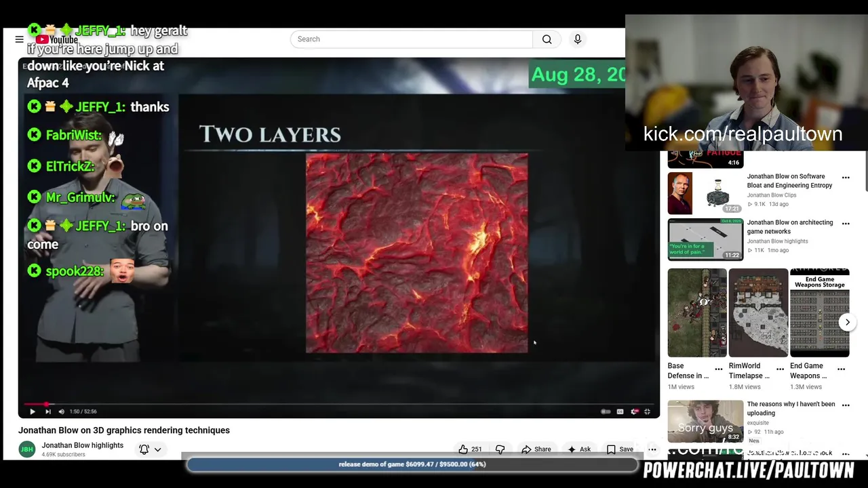Toggle closed captions (CC) button
This screenshot has height=488, width=868.
pos(620,411)
